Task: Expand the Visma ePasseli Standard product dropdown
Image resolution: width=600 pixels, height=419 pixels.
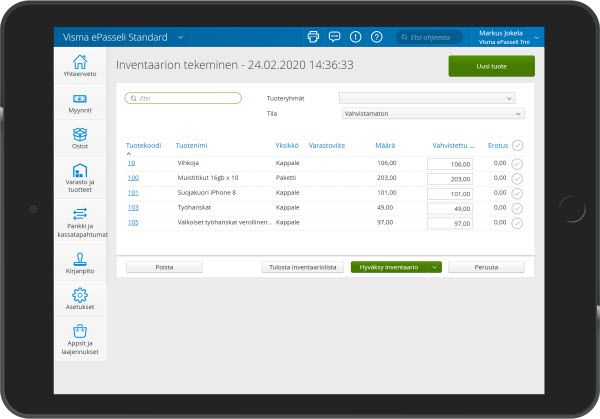Action: click(181, 37)
